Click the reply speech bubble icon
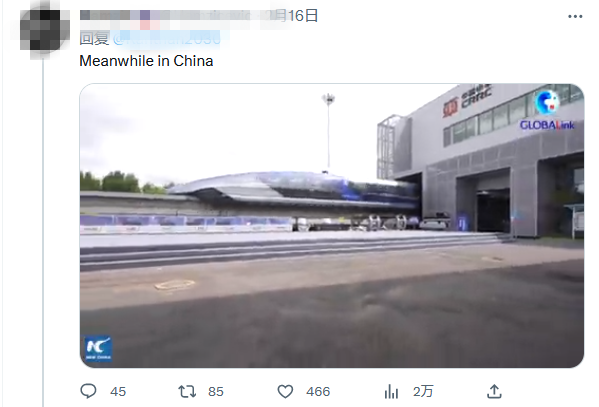 coord(88,391)
